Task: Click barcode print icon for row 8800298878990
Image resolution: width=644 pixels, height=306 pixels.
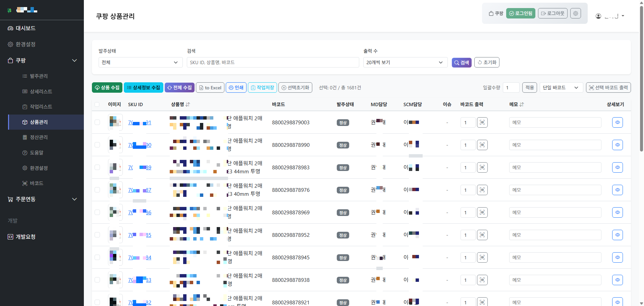Action: click(x=482, y=145)
